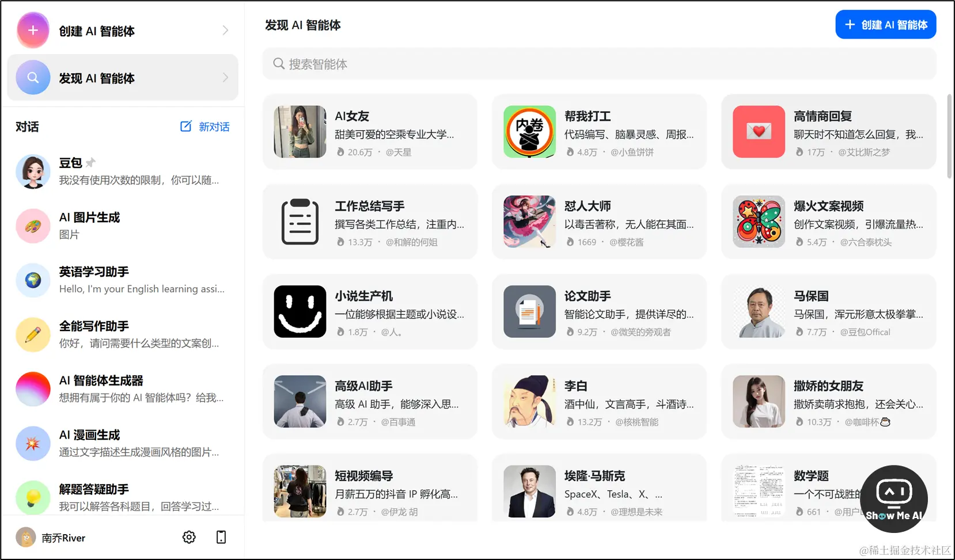Open the 全能写作助手 pencil icon

pos(33,334)
